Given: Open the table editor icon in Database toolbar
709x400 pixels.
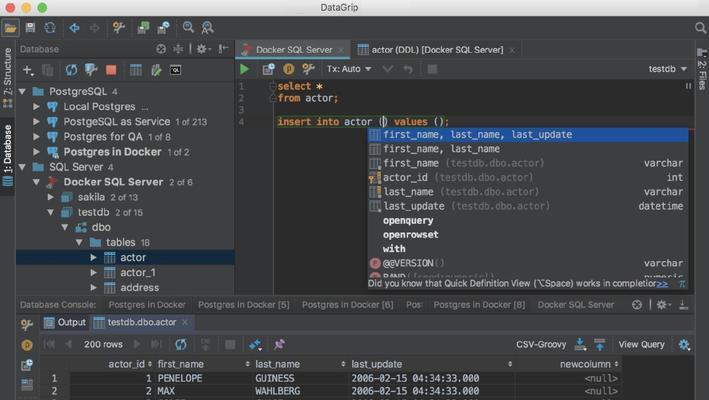Looking at the screenshot, I should pyautogui.click(x=135, y=70).
